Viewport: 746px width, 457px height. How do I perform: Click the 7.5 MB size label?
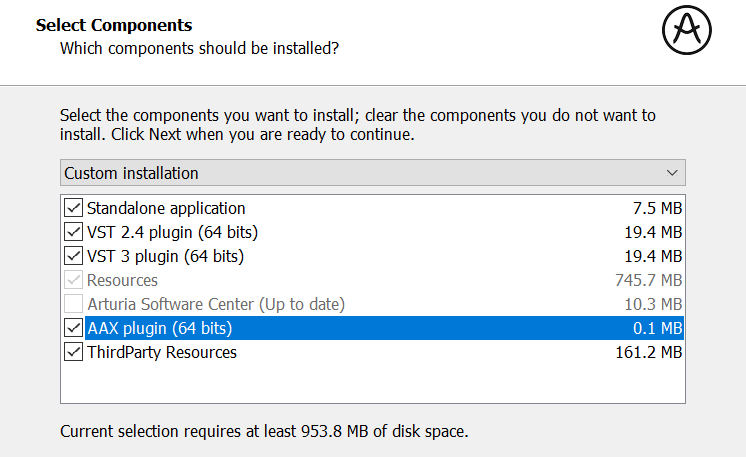click(x=658, y=208)
